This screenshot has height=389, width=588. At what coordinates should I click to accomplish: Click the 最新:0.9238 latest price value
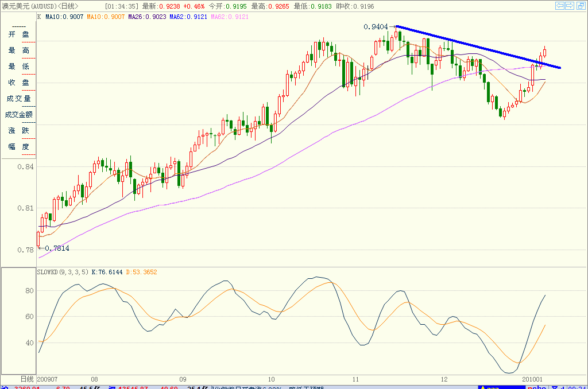161,6
